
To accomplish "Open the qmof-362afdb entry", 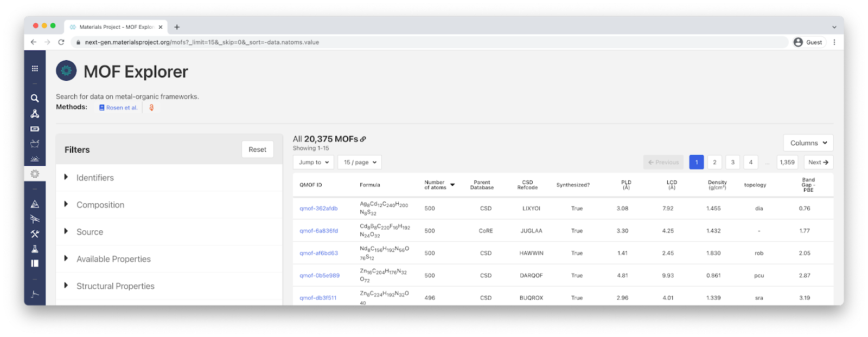I will coord(318,209).
